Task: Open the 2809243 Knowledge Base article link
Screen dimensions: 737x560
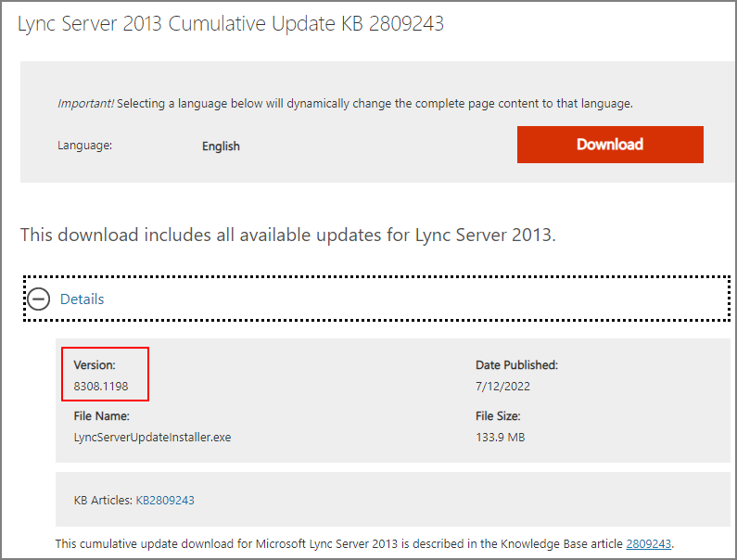Action: (x=648, y=544)
